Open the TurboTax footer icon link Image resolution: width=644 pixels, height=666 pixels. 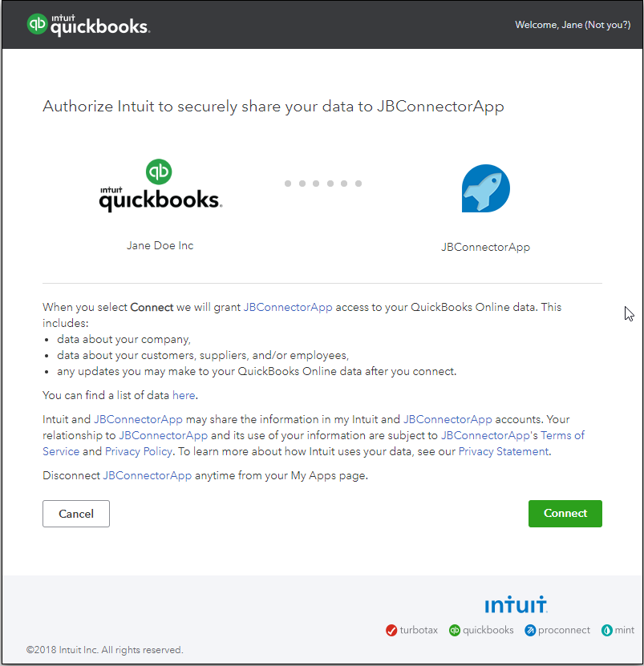(411, 630)
